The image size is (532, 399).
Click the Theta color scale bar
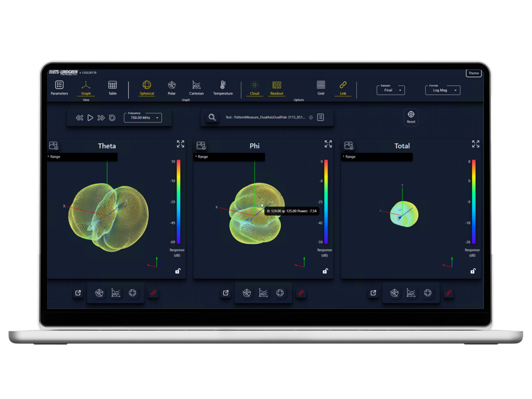pos(179,202)
